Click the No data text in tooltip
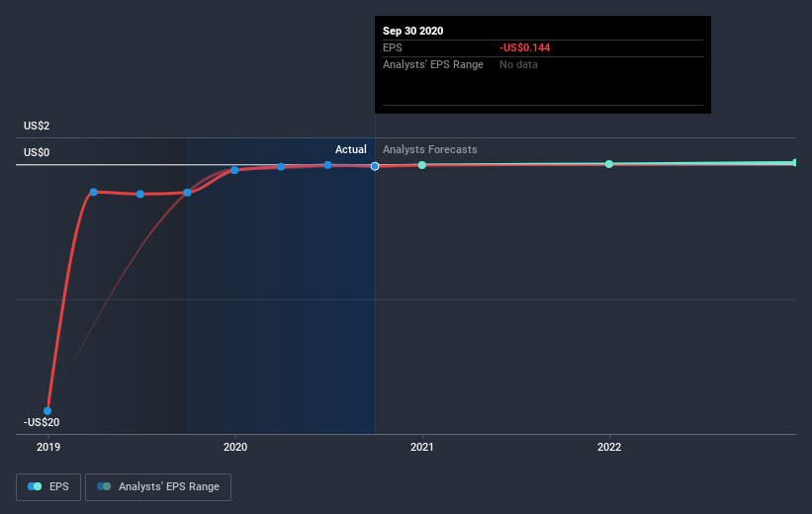 518,64
